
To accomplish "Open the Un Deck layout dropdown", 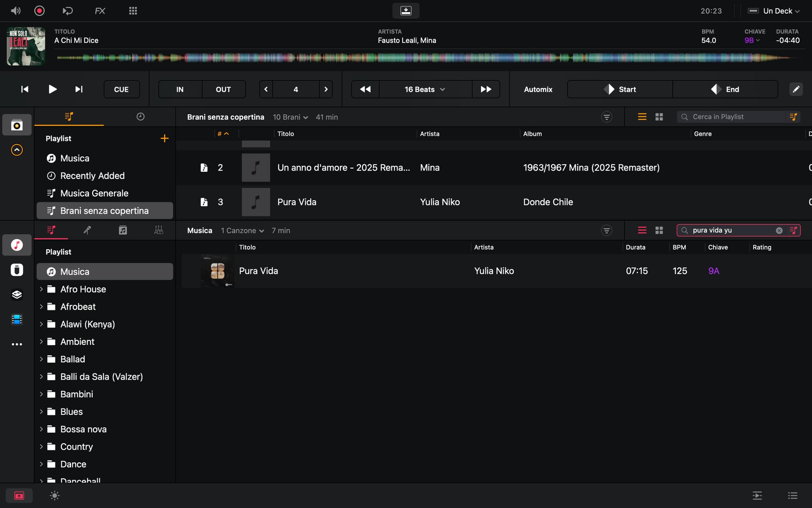I will pos(777,11).
